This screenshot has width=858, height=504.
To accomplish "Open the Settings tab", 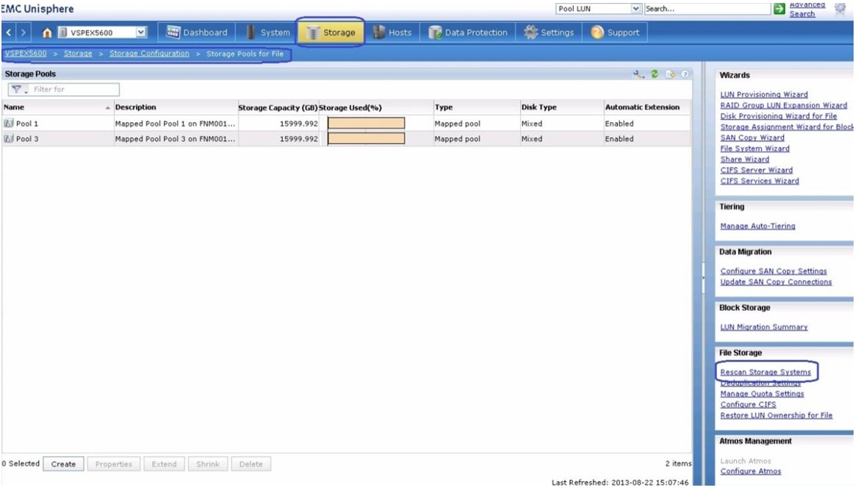I will (548, 32).
